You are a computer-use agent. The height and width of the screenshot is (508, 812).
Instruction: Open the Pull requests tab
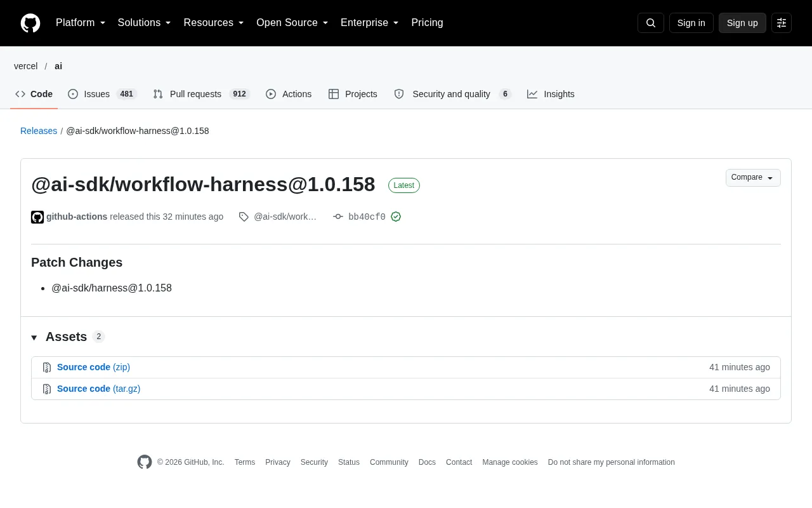click(202, 94)
